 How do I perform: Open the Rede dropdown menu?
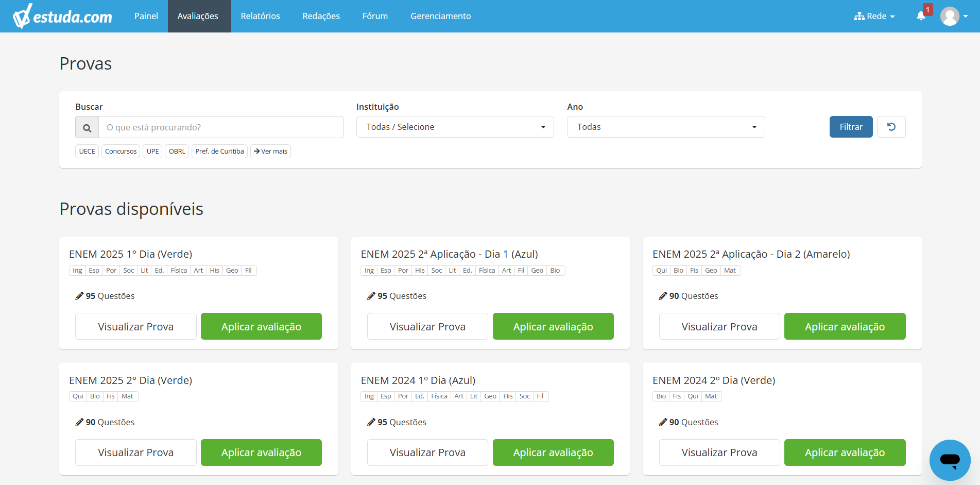(874, 16)
